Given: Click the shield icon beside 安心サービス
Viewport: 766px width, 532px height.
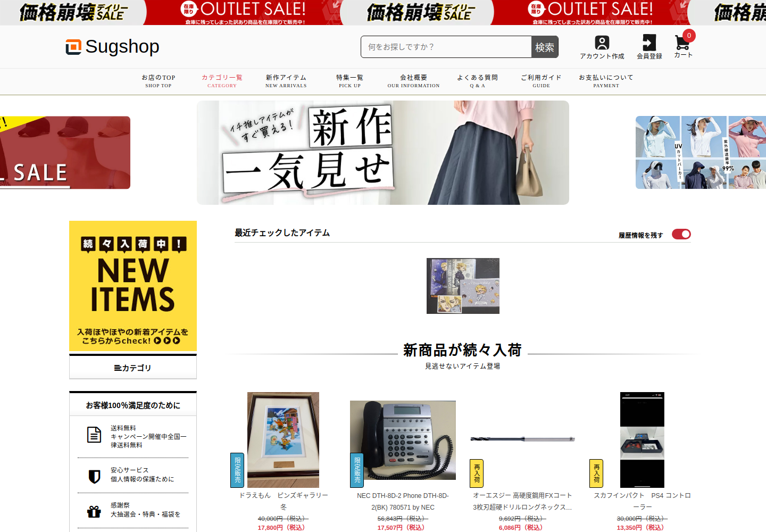Looking at the screenshot, I should [94, 476].
